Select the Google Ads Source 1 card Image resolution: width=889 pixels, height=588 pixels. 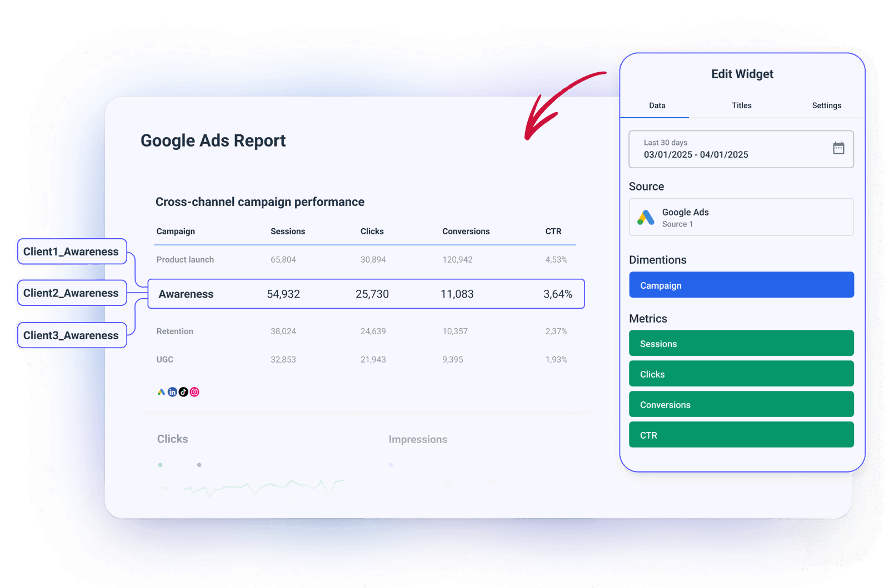pos(741,217)
